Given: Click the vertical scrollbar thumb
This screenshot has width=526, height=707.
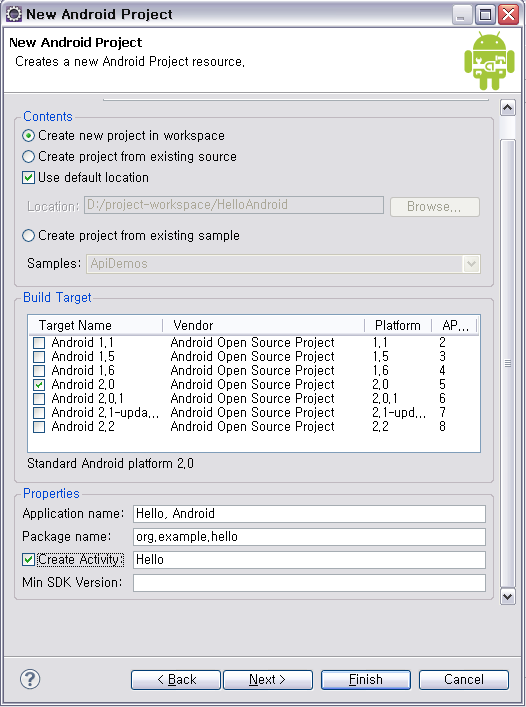Looking at the screenshot, I should [x=508, y=363].
